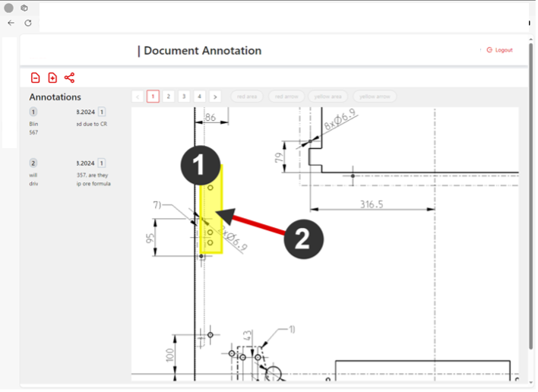538x392 pixels.
Task: Choose the yellow arrow annotation tool
Action: point(375,96)
